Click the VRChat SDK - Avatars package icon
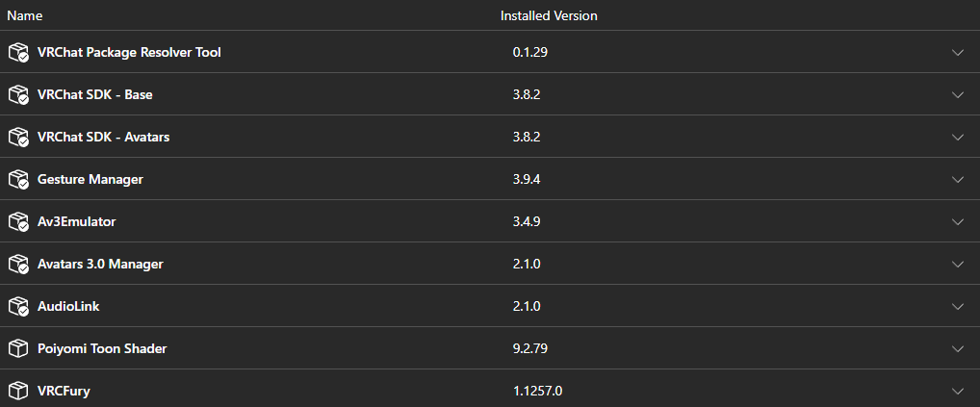Screen dimensions: 980x407 click(x=18, y=138)
